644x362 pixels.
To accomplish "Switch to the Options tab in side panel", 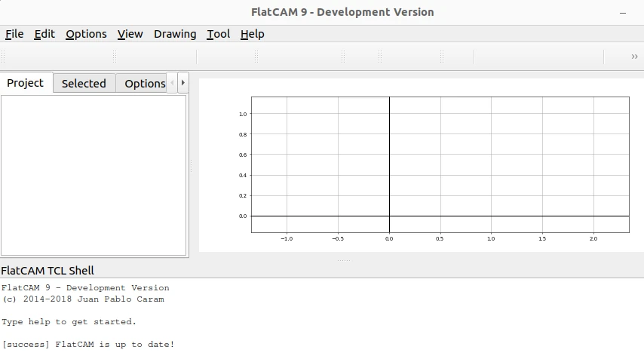I will coord(142,84).
